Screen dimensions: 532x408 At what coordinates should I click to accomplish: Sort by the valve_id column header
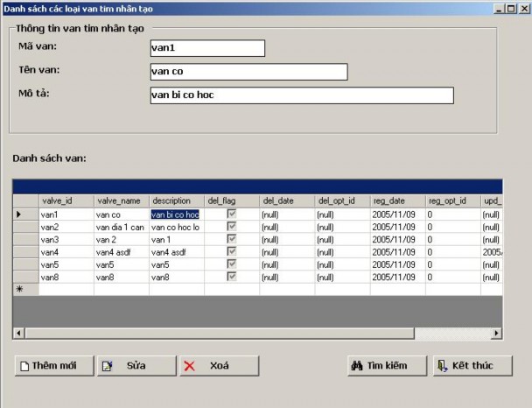(x=66, y=200)
